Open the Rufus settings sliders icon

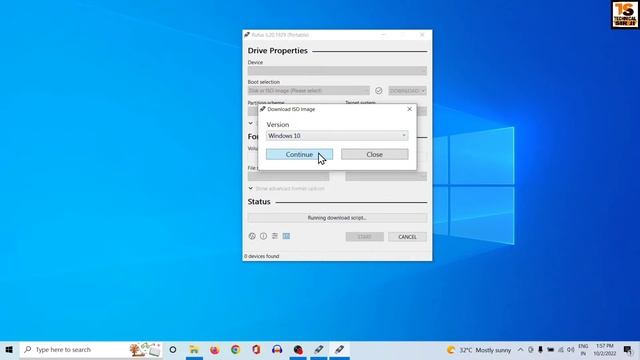coord(275,236)
